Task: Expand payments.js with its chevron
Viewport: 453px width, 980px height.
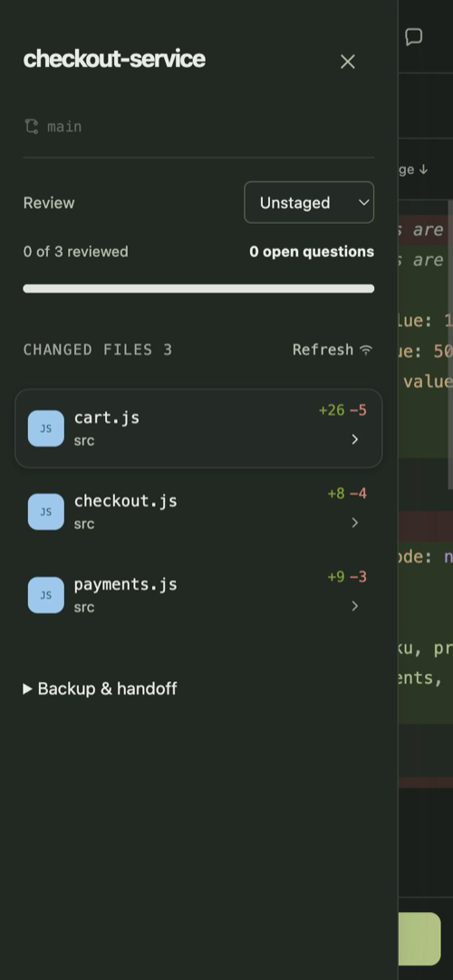Action: (x=355, y=606)
